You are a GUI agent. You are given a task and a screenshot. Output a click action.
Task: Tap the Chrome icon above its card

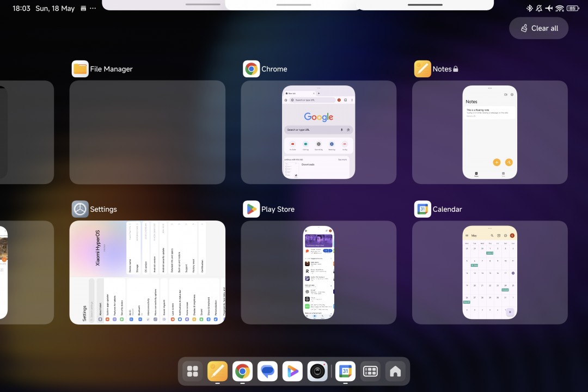[x=251, y=69]
